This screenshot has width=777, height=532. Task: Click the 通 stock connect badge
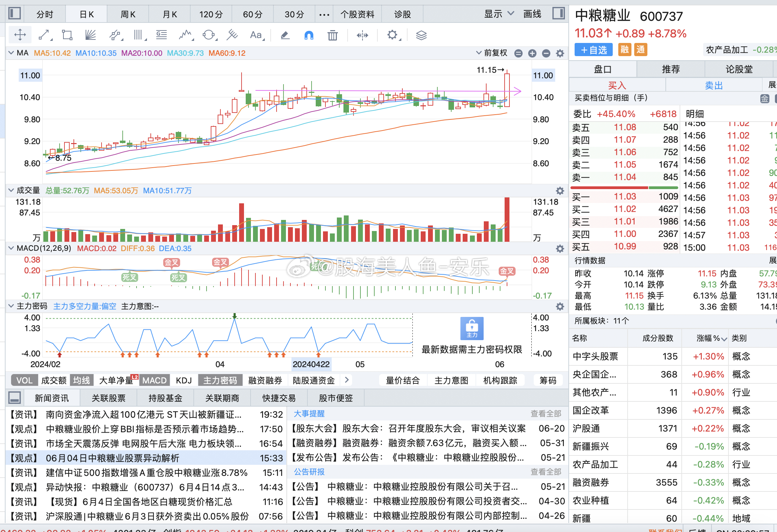tap(640, 50)
